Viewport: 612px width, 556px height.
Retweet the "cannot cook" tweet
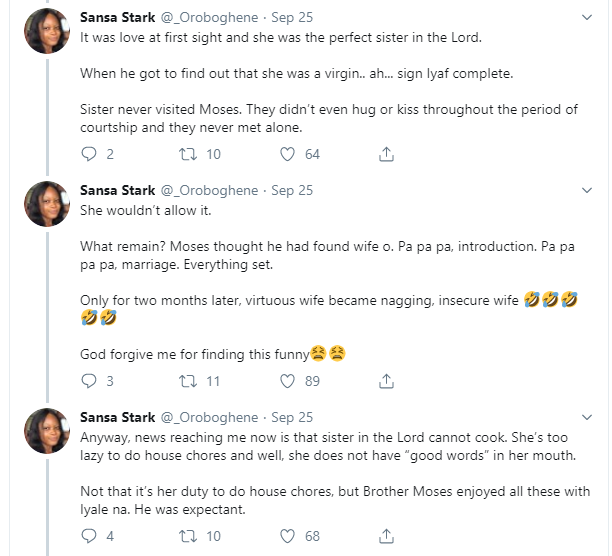pos(185,537)
